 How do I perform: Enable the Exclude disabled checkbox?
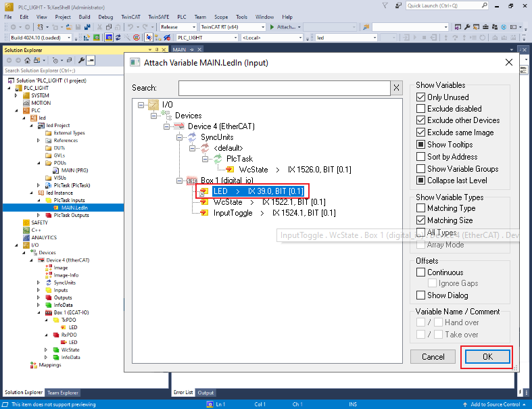(x=420, y=109)
